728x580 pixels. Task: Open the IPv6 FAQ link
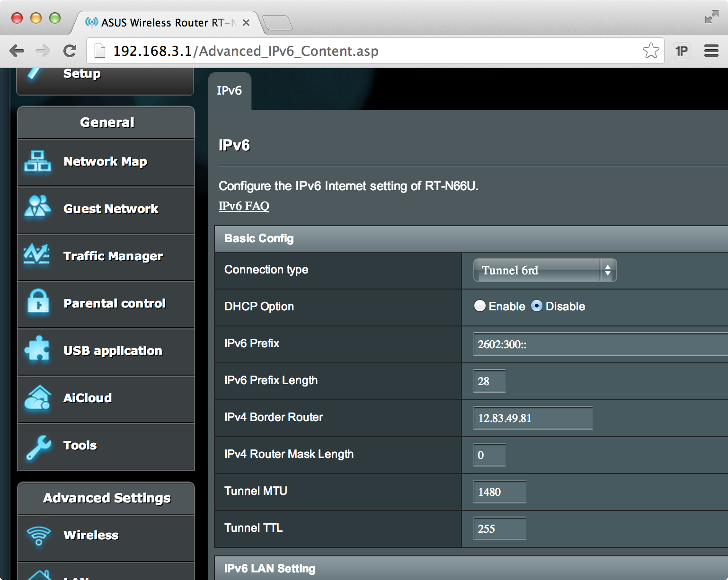(x=244, y=206)
